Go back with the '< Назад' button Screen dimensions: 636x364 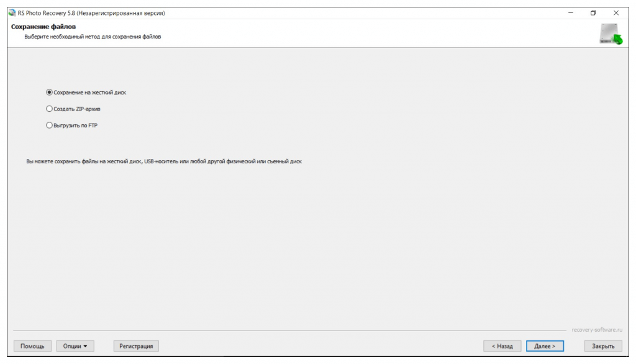pyautogui.click(x=502, y=346)
